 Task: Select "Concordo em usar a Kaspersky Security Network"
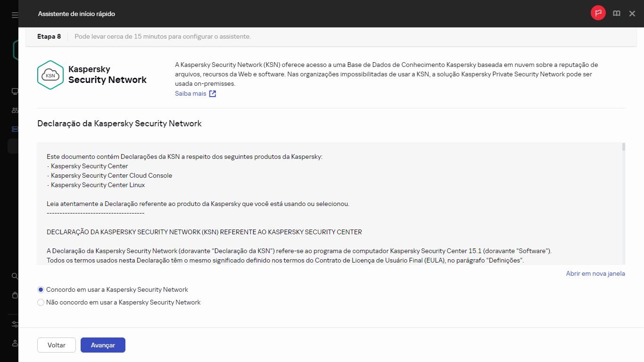pyautogui.click(x=41, y=289)
